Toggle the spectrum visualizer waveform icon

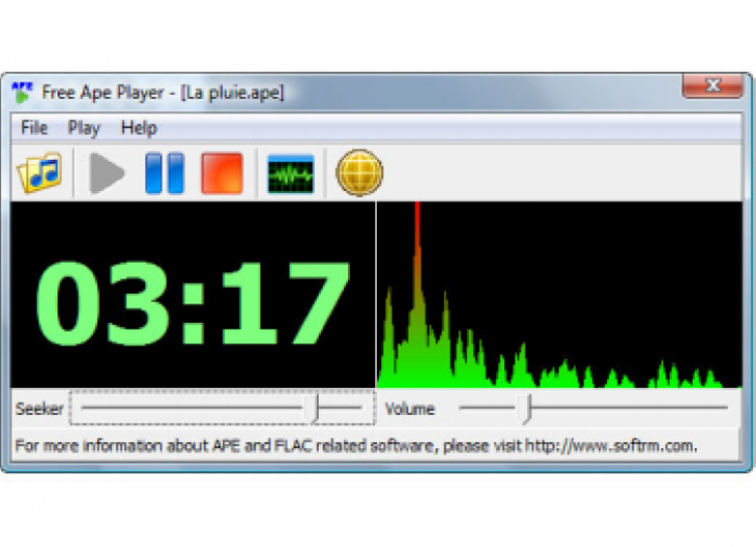coord(291,175)
